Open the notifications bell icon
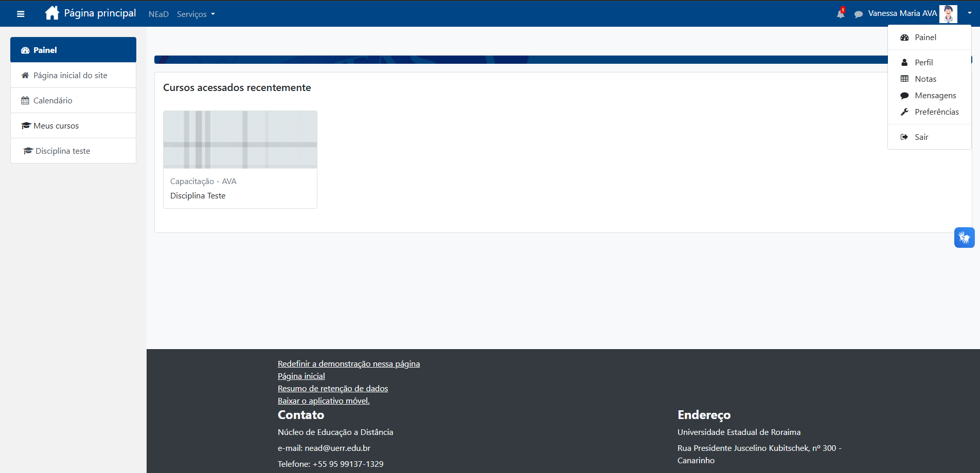Screen dimensions: 980x473 pos(840,14)
